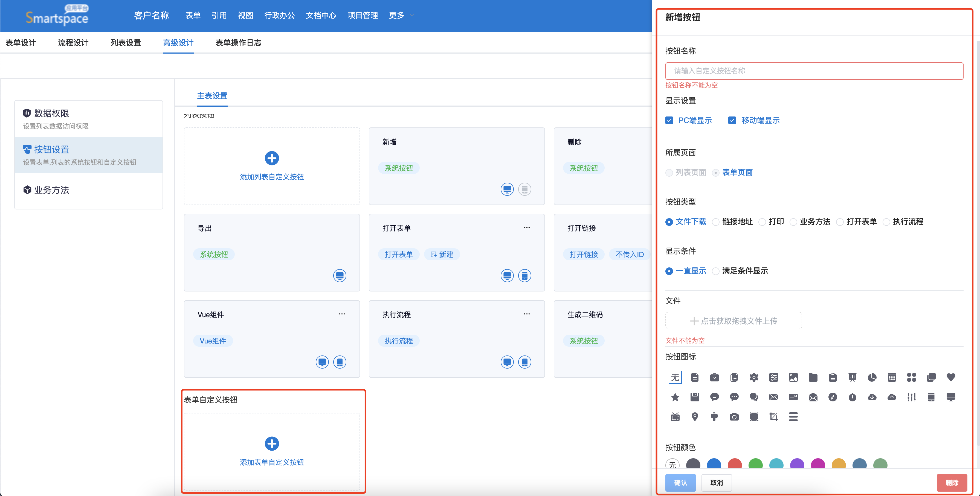This screenshot has height=496, width=980.
Task: Uncheck the 移动端显示 checkbox
Action: click(732, 121)
